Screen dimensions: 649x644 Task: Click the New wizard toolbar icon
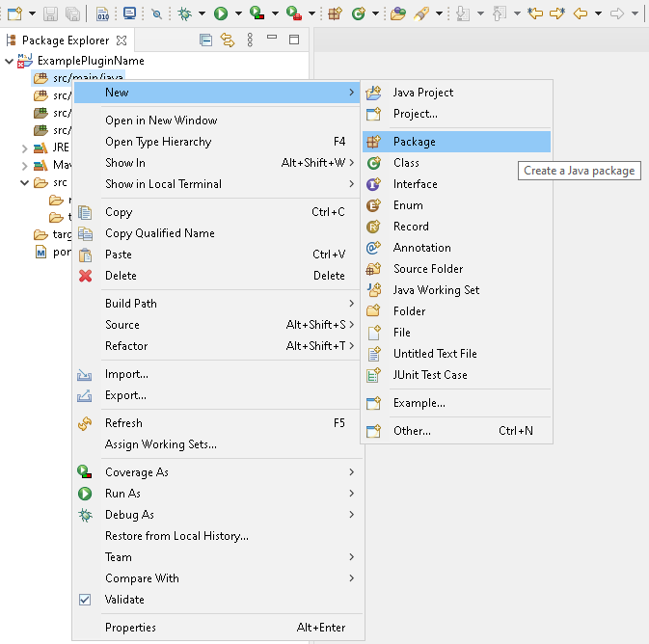(x=14, y=13)
